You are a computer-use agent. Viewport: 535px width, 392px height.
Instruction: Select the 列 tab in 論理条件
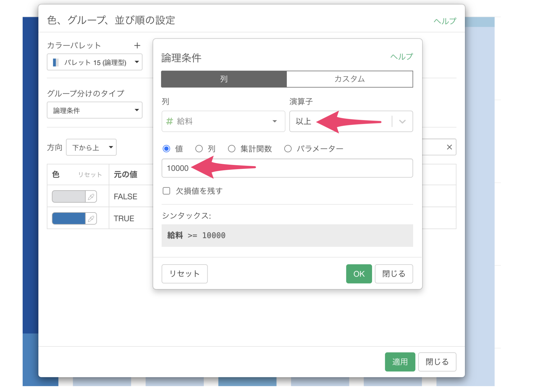224,79
